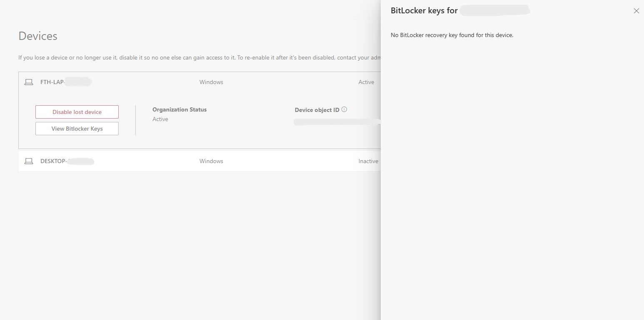Screen dimensions: 644x320
Task: Expand the DESKTOP device row
Action: 200,161
